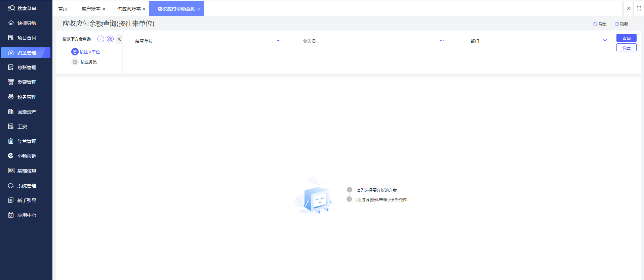This screenshot has height=280, width=644.
Task: Click the 资金管理 money bag icon
Action: (11, 53)
